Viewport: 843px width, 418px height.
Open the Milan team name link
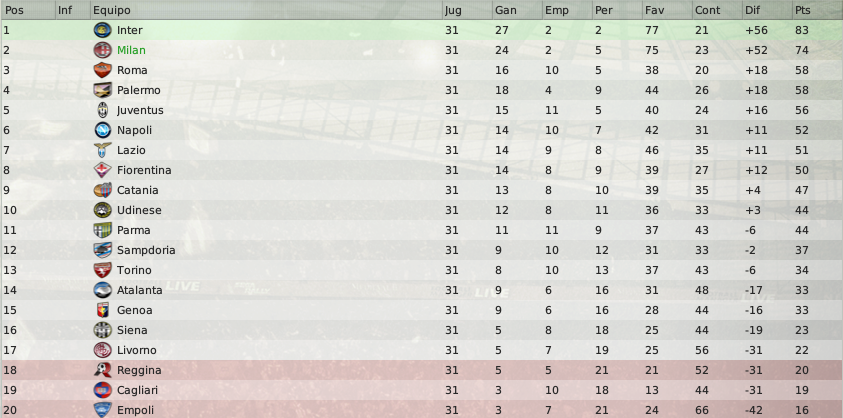(x=131, y=50)
